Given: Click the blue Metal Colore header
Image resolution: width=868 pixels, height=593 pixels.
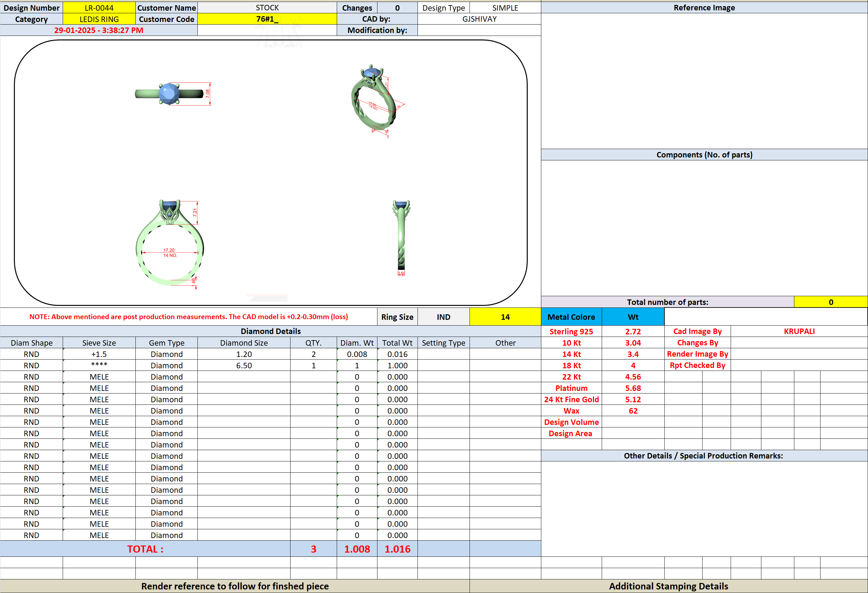Looking at the screenshot, I should coord(571,317).
